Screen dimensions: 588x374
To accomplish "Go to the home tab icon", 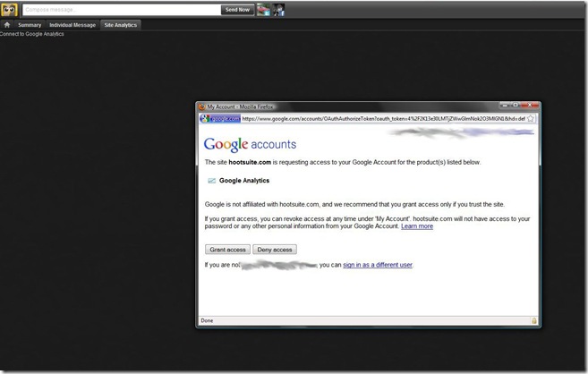I will pos(7,25).
